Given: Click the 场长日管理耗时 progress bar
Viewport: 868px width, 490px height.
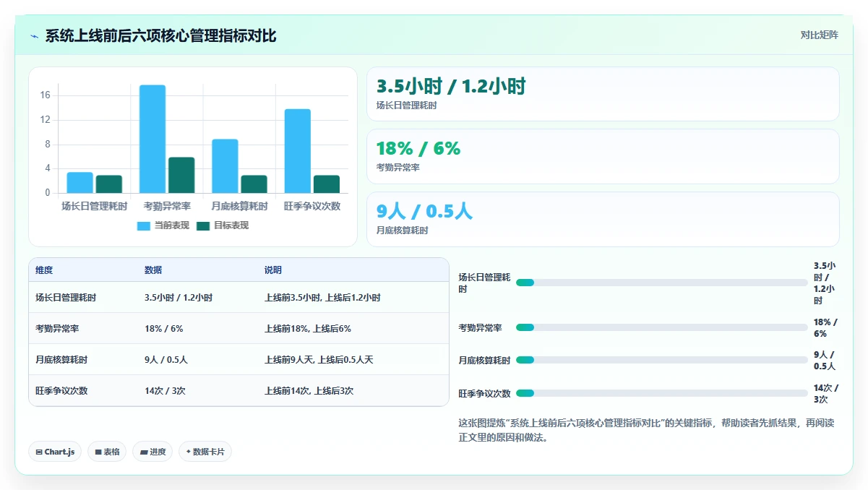Looking at the screenshot, I should tap(661, 283).
